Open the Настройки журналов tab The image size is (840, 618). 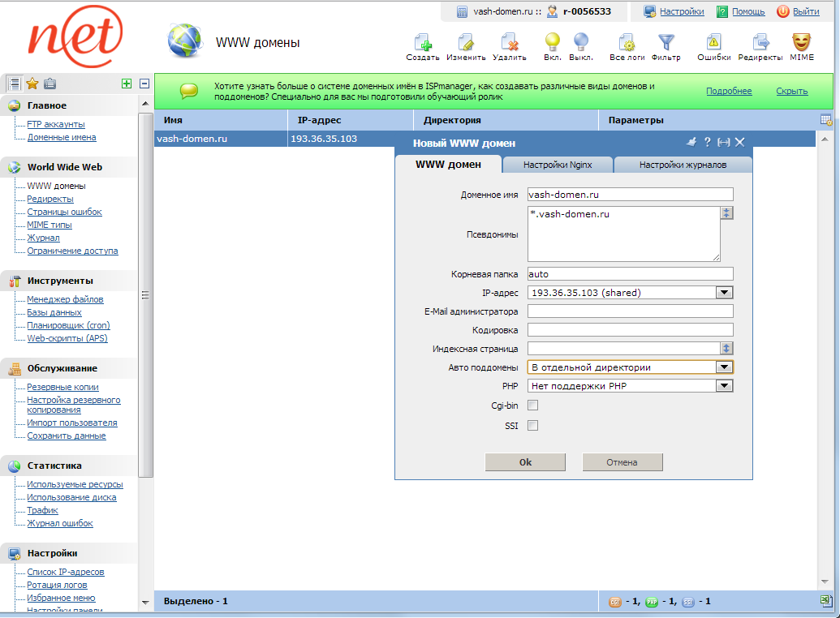684,164
